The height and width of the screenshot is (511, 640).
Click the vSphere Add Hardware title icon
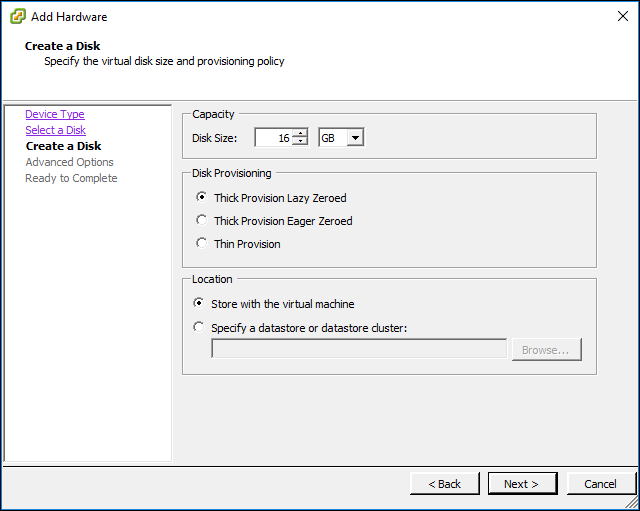coord(18,17)
